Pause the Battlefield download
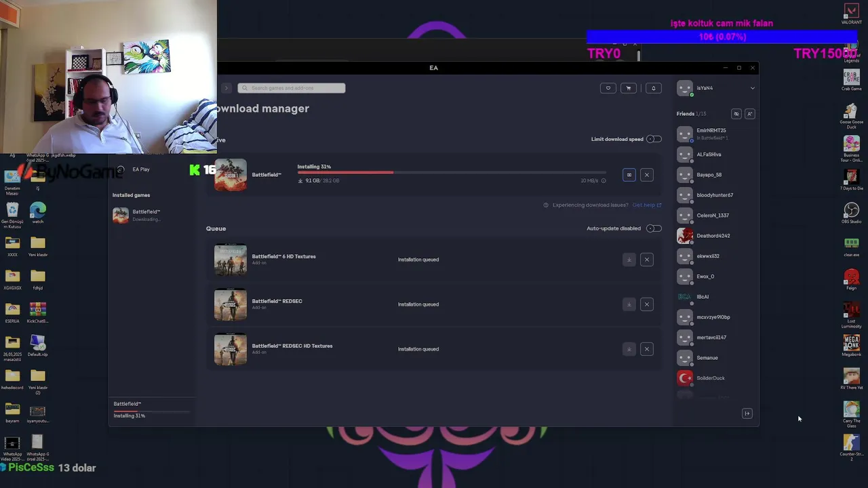The image size is (868, 488). coord(629,175)
